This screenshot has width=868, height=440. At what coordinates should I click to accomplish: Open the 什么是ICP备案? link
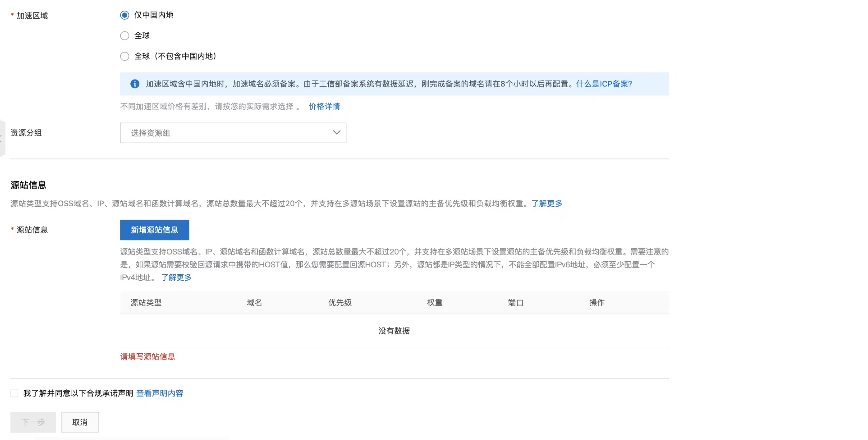(x=604, y=84)
